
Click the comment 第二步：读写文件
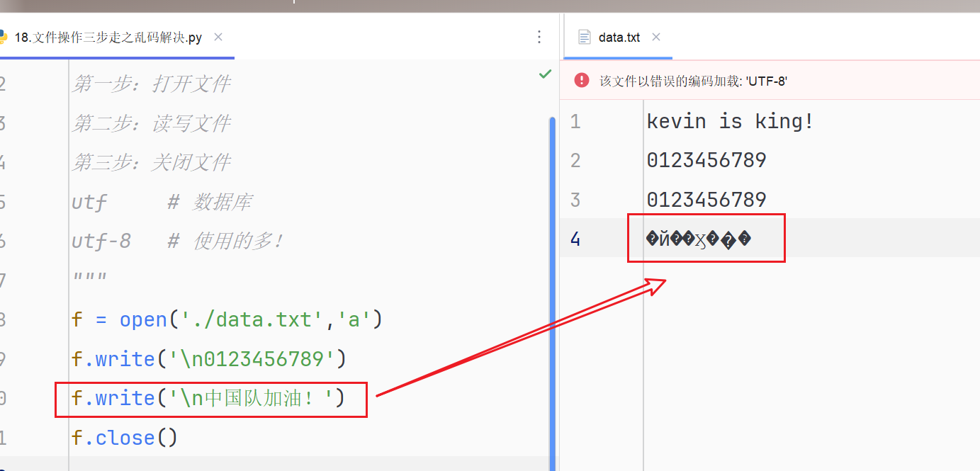(152, 123)
